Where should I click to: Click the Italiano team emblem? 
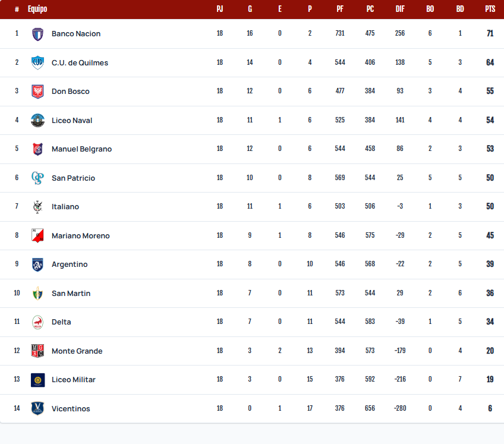tap(37, 207)
